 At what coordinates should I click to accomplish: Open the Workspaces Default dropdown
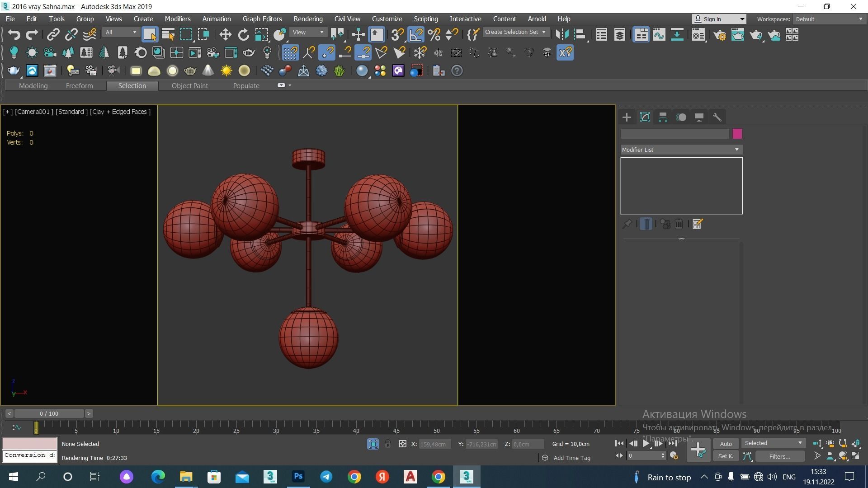coord(829,19)
